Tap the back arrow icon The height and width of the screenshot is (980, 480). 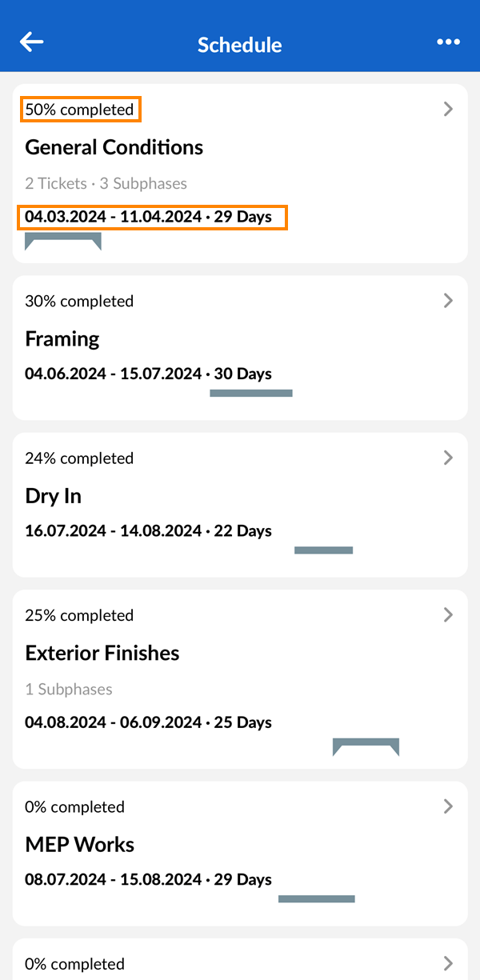32,42
